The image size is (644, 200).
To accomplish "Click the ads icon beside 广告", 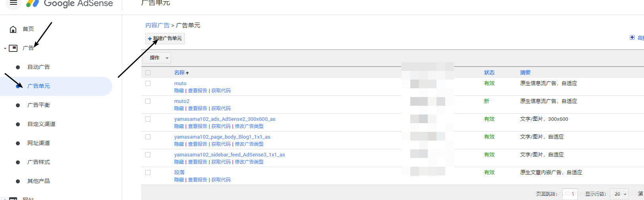I will [x=13, y=48].
